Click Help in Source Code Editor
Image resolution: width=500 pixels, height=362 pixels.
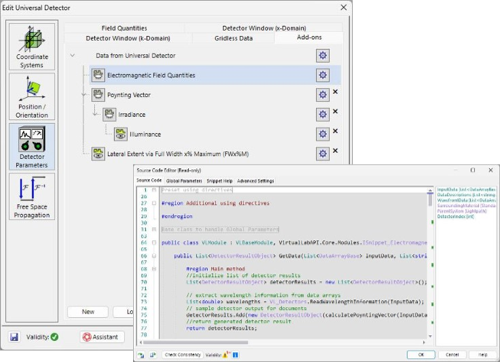tap(483, 355)
